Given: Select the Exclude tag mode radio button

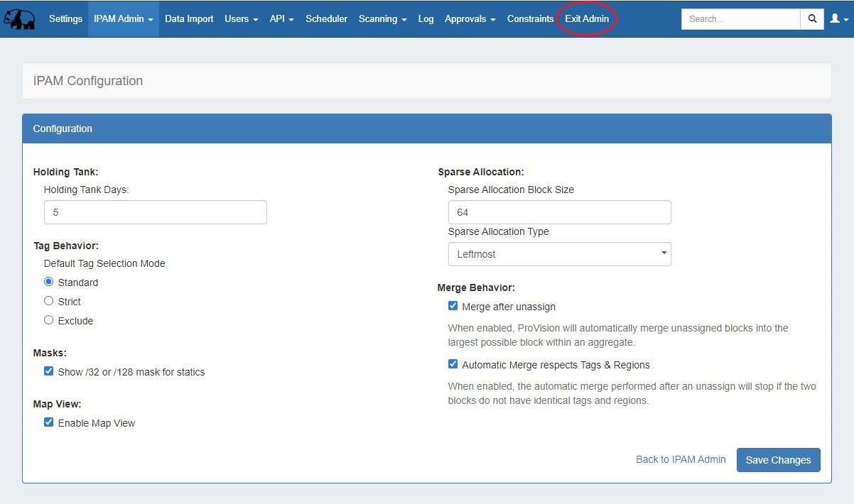Looking at the screenshot, I should [x=49, y=320].
